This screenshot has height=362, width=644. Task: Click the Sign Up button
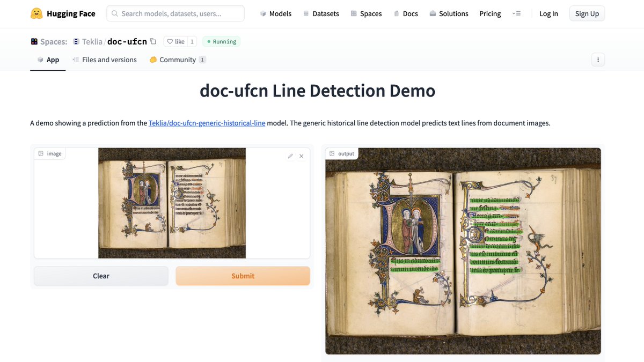pyautogui.click(x=587, y=13)
